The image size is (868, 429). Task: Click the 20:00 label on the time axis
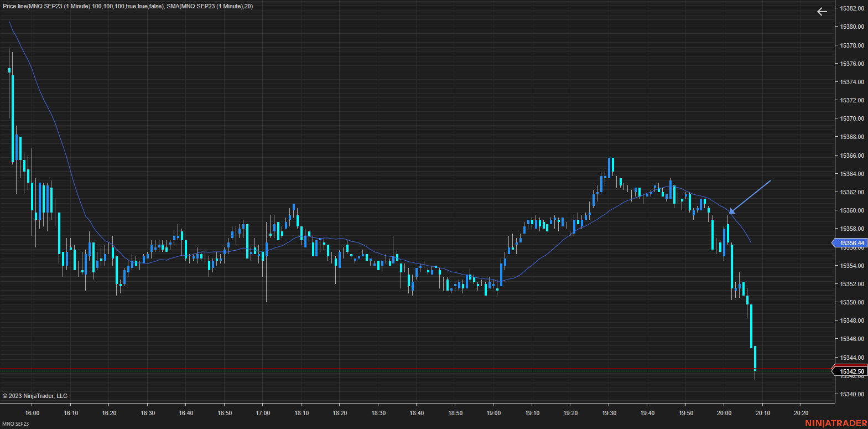[x=724, y=413]
